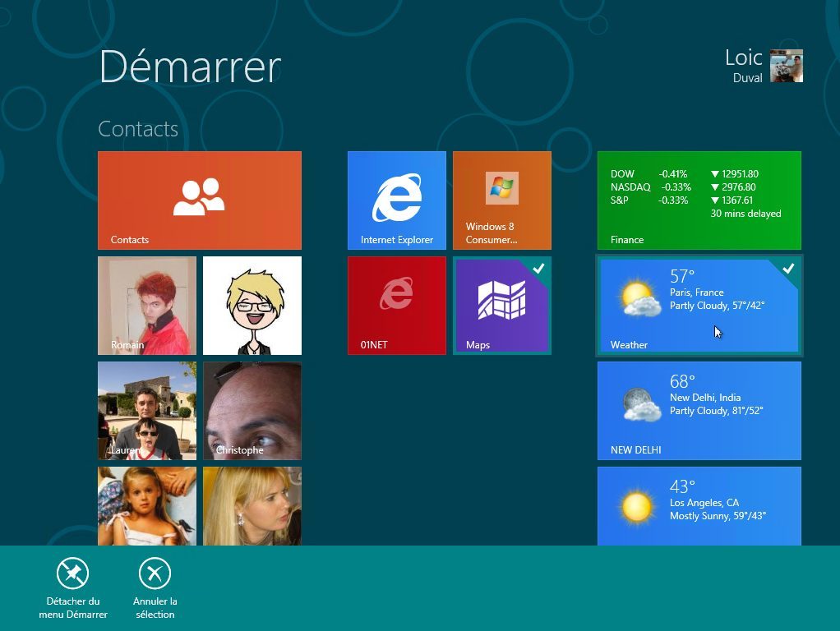Viewport: 840px width, 631px height.
Task: Open the cartoon avatar contact tile
Action: [x=252, y=305]
